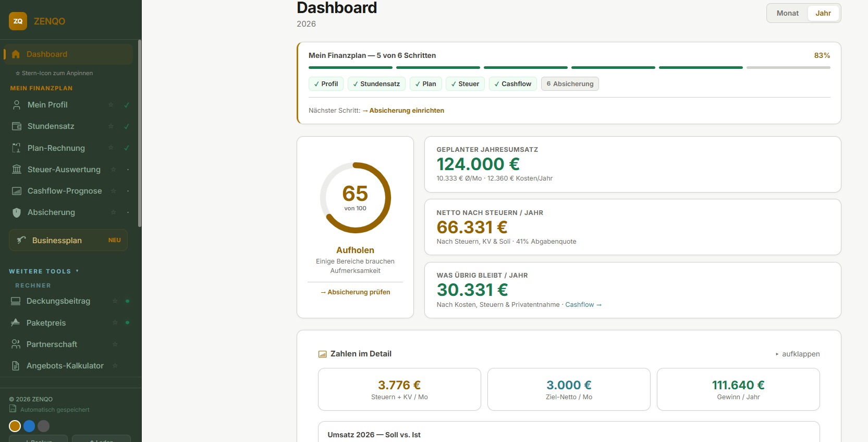This screenshot has width=868, height=442.
Task: Pin Cashflow-Prognose using its star
Action: pos(113,191)
